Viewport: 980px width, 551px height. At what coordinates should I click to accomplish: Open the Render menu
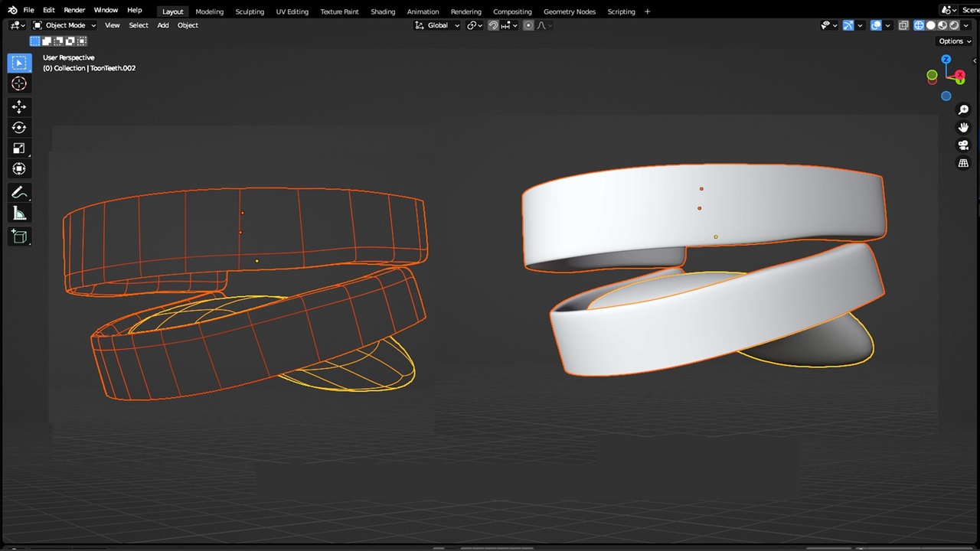pos(74,11)
